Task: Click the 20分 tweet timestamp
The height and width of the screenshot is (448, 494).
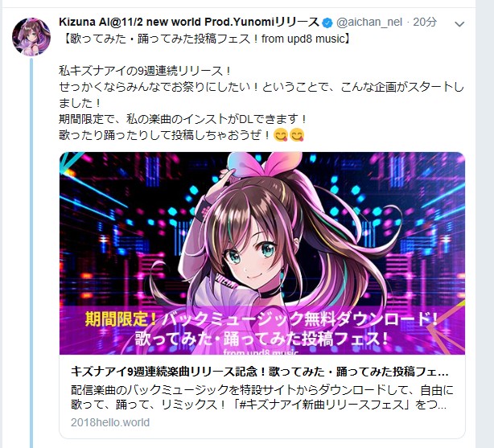Action: [x=425, y=22]
